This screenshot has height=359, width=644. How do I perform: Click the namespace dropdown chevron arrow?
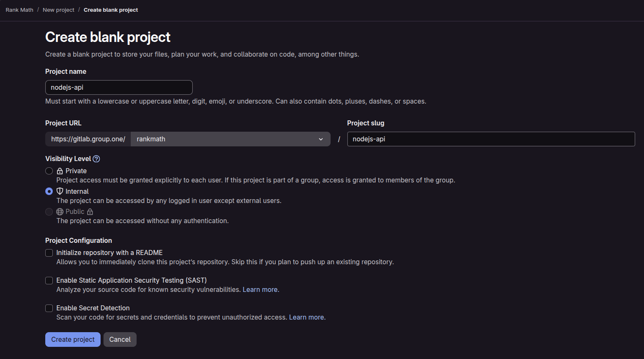(321, 139)
